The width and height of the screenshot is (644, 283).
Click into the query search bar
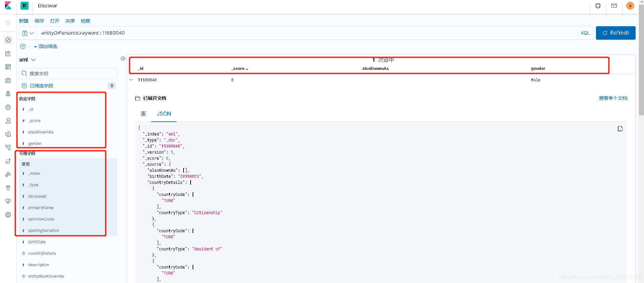click(x=308, y=33)
